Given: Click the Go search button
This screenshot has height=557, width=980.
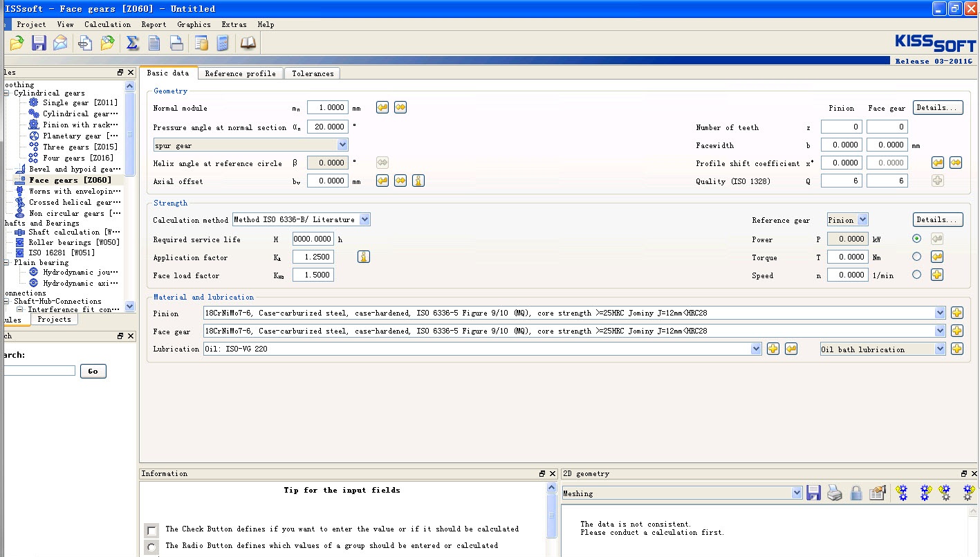Looking at the screenshot, I should click(x=93, y=372).
